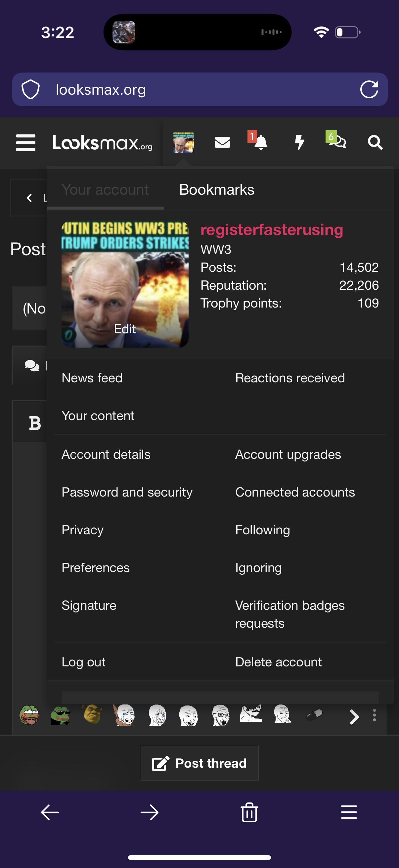Insert the sunglasses Pepe smilie
The image size is (399, 868).
point(60,715)
